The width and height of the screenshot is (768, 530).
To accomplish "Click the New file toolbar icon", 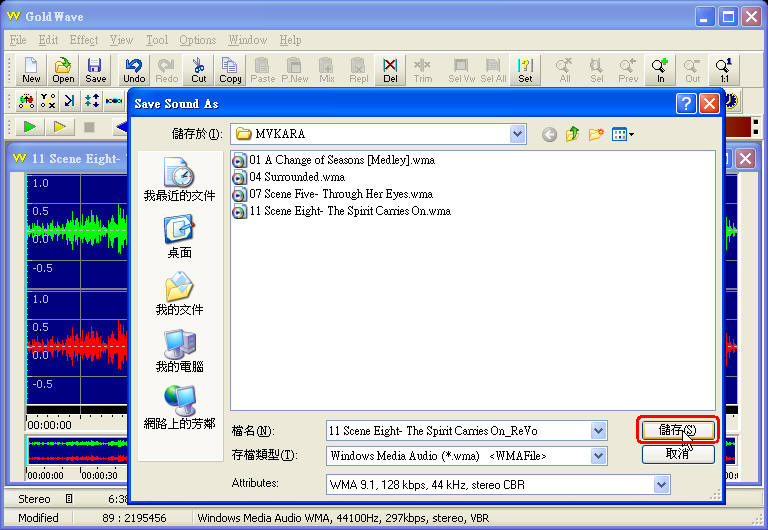I will click(31, 70).
